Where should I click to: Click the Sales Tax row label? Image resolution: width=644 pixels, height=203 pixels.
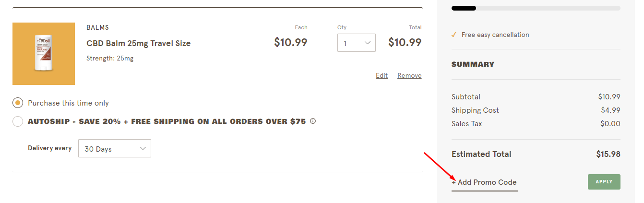pyautogui.click(x=466, y=124)
